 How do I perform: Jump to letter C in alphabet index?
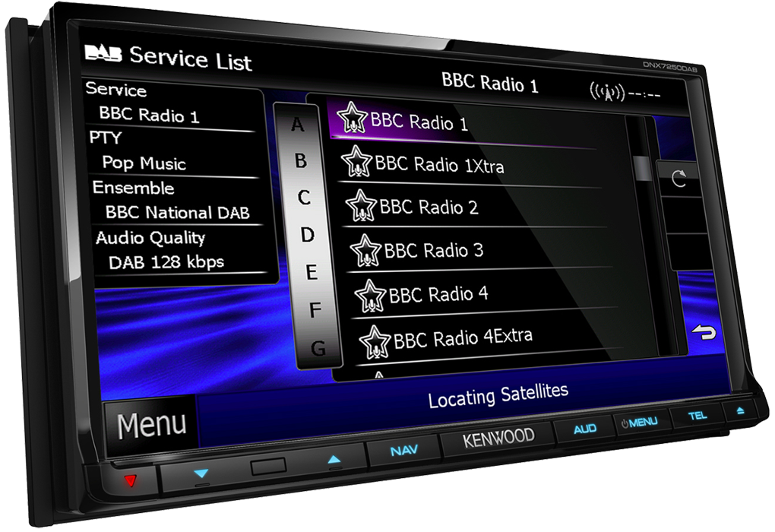point(304,198)
